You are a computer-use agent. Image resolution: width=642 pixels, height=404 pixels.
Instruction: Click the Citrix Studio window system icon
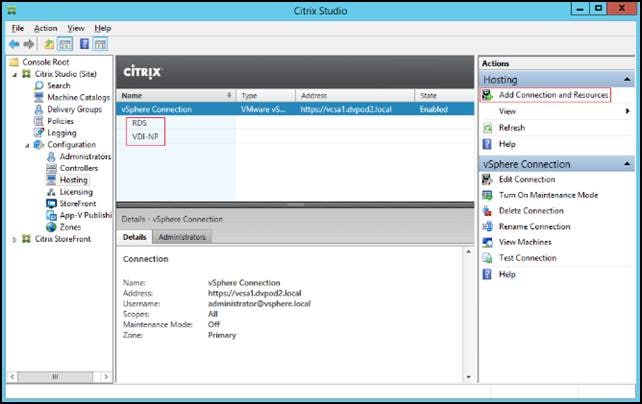tap(12, 11)
